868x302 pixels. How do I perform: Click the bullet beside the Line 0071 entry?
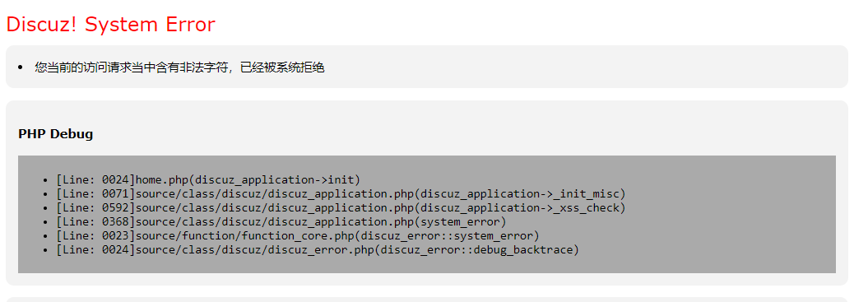(x=45, y=194)
